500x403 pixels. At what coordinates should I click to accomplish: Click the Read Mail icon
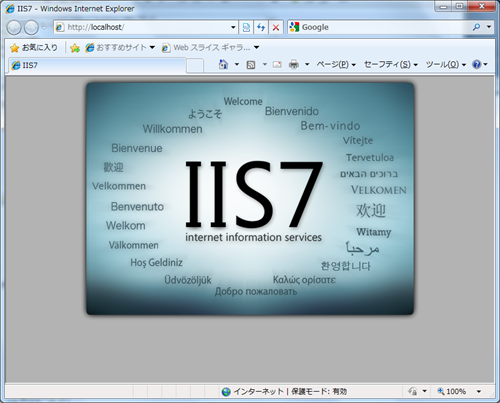coord(277,64)
